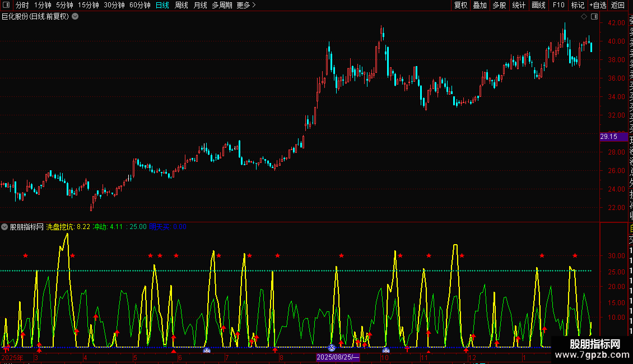Click the 30.00 indicator axis label
The width and height of the screenshot is (633, 364).
tap(616, 256)
